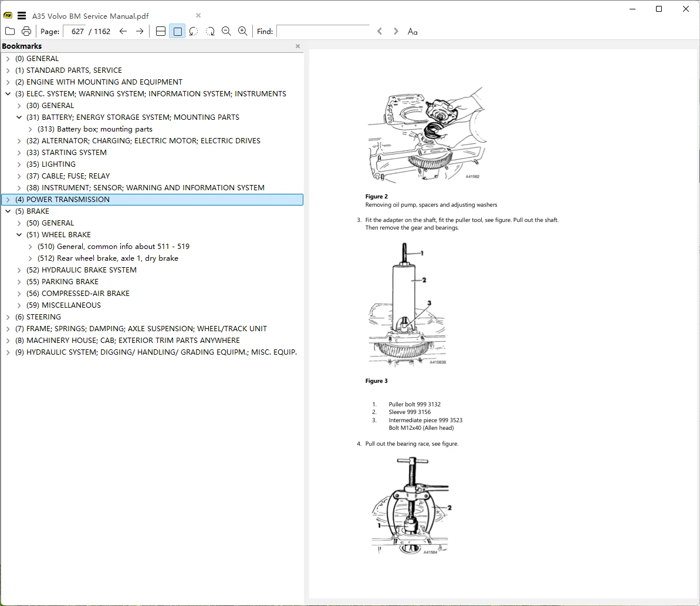This screenshot has height=606, width=700.
Task: Collapse (5) BRAKE bookmark chevron
Action: pyautogui.click(x=8, y=211)
